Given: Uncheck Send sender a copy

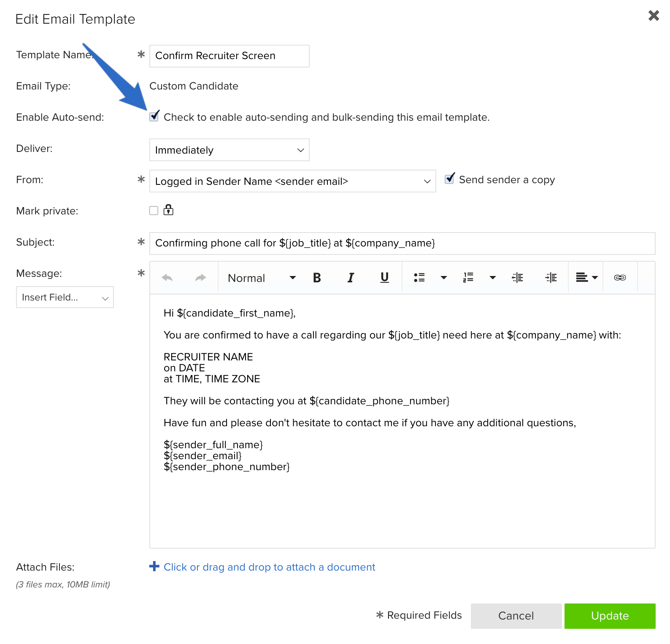Looking at the screenshot, I should click(x=450, y=179).
